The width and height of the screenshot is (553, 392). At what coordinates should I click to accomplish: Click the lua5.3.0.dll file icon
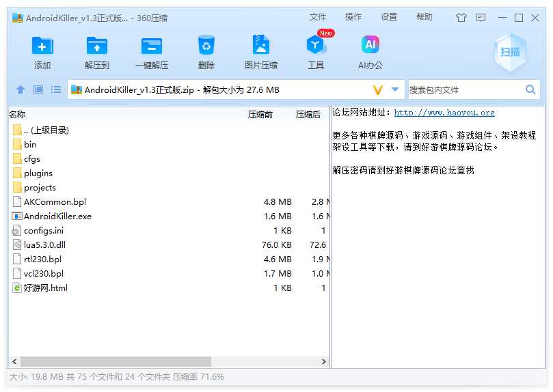coord(17,244)
